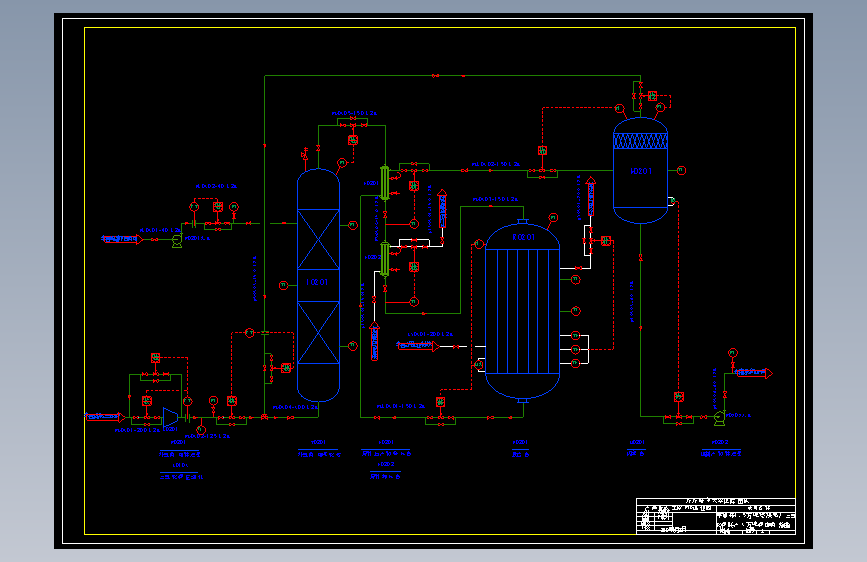Select the control valve box left of tower bottom
Image resolution: width=867 pixels, height=562 pixels.
click(286, 368)
